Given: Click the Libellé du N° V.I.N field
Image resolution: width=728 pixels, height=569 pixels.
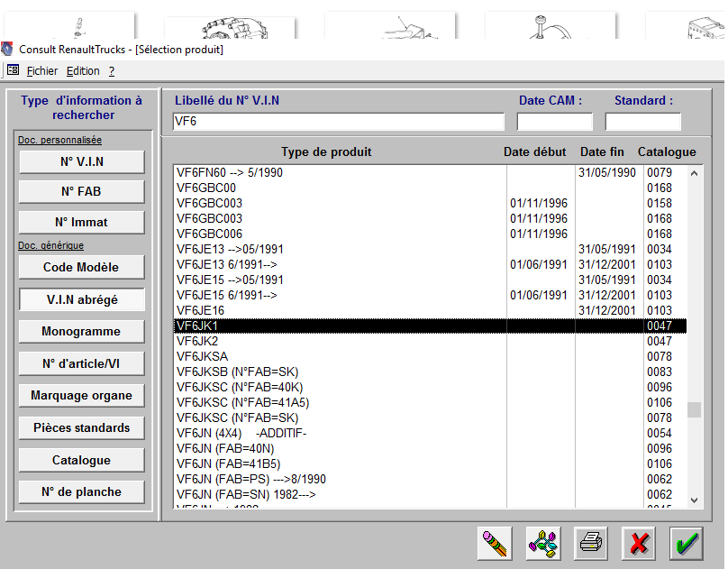Looking at the screenshot, I should click(338, 122).
